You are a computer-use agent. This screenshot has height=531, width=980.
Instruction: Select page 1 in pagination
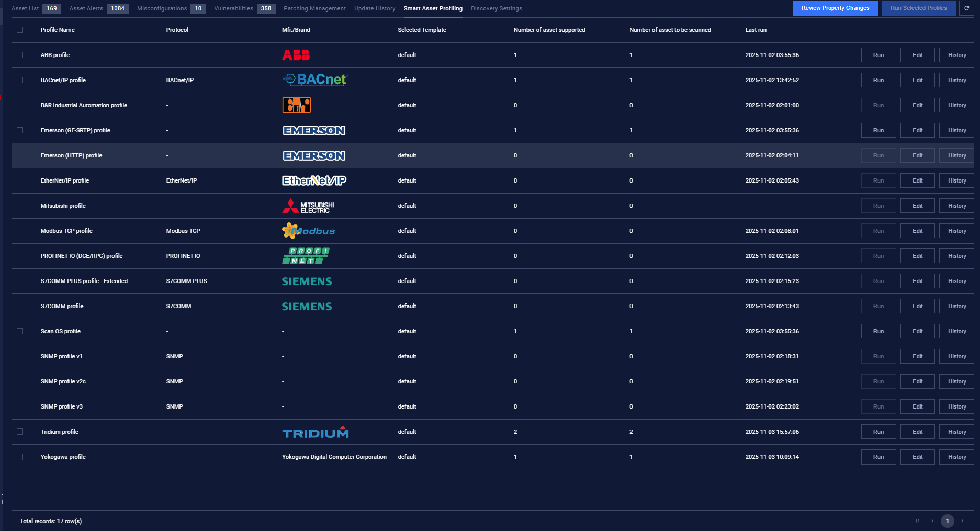pyautogui.click(x=947, y=521)
